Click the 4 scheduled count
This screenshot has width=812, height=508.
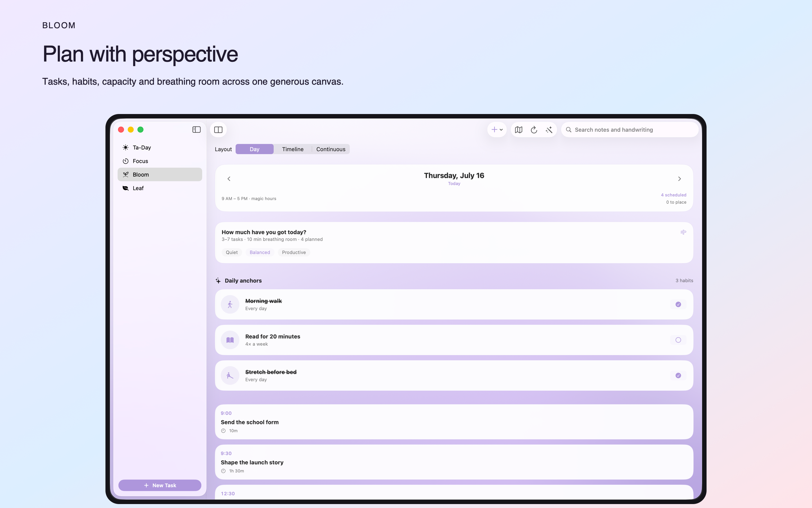click(673, 195)
